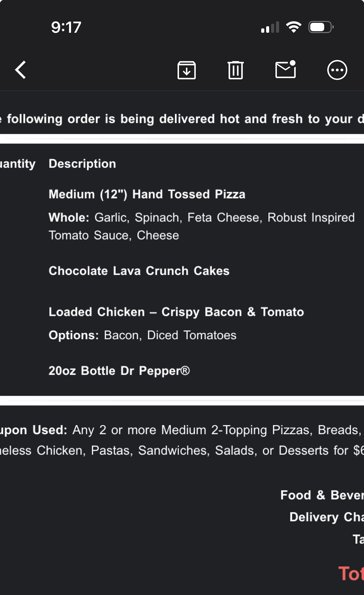This screenshot has width=364, height=595.
Task: Tap the Chocolate Lava Crunch Cakes item
Action: coord(139,271)
